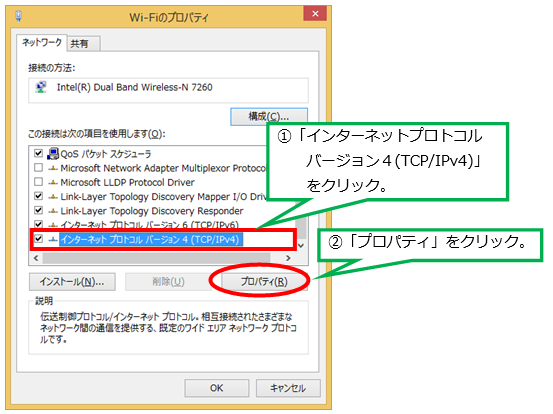
Task: Click the インストール(N)... button
Action: (72, 282)
